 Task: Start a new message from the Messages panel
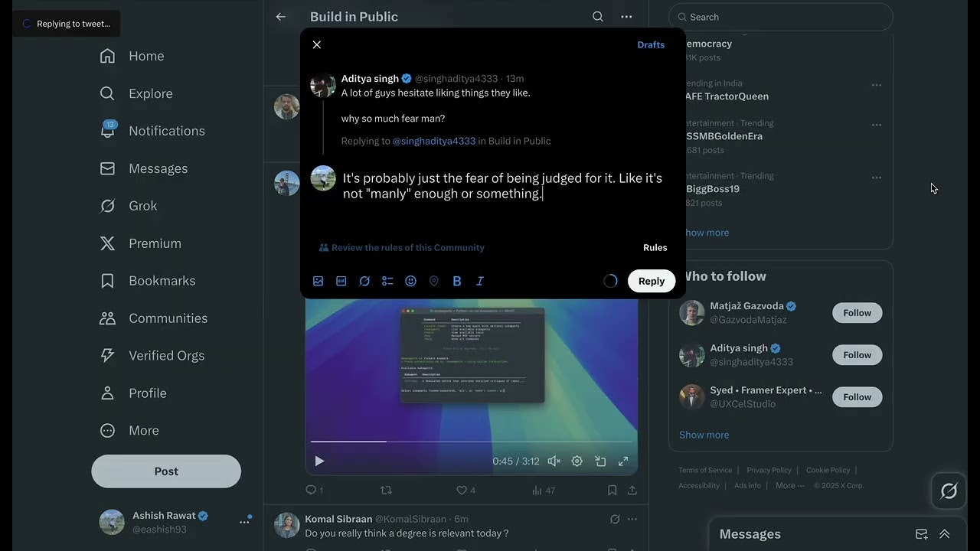click(x=922, y=533)
